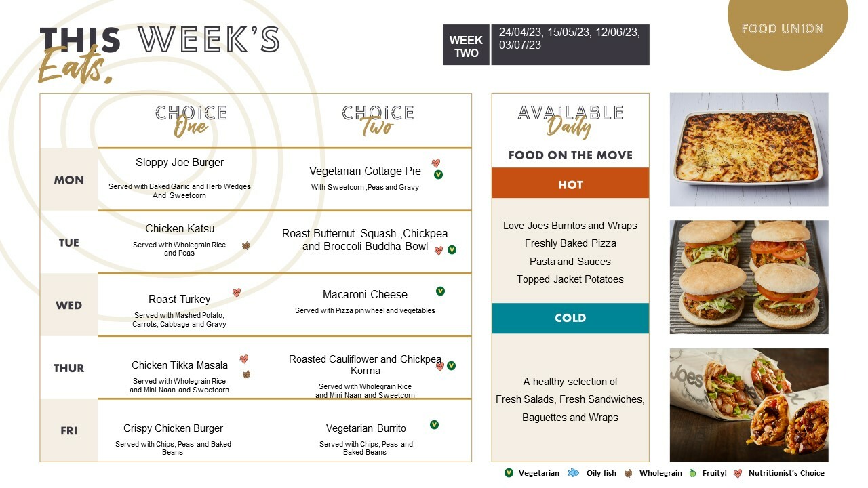Select the COLD section header
This screenshot has width=868, height=488.
(x=570, y=319)
